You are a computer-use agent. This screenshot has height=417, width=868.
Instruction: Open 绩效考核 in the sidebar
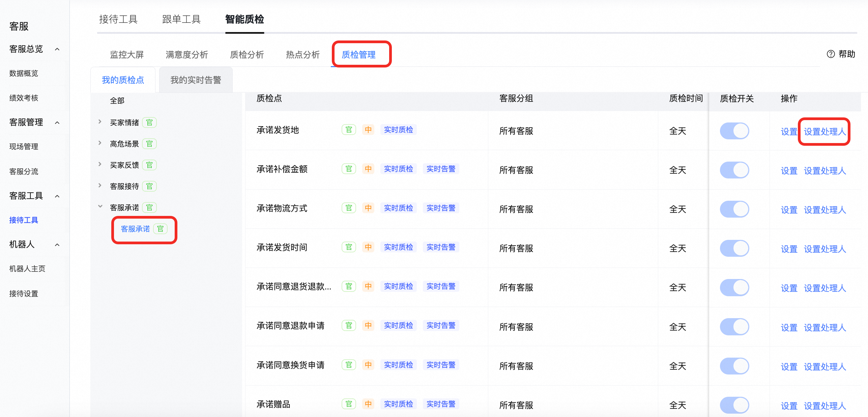click(24, 98)
